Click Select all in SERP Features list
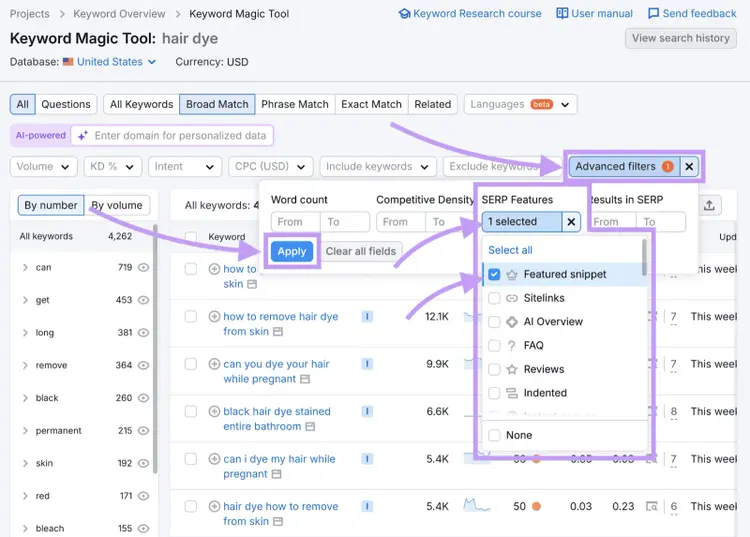 click(510, 250)
